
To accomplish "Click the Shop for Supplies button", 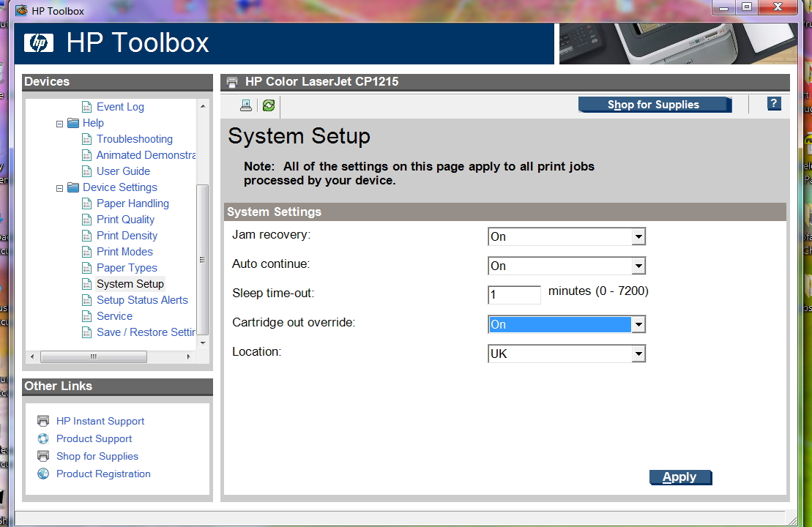I will point(654,105).
